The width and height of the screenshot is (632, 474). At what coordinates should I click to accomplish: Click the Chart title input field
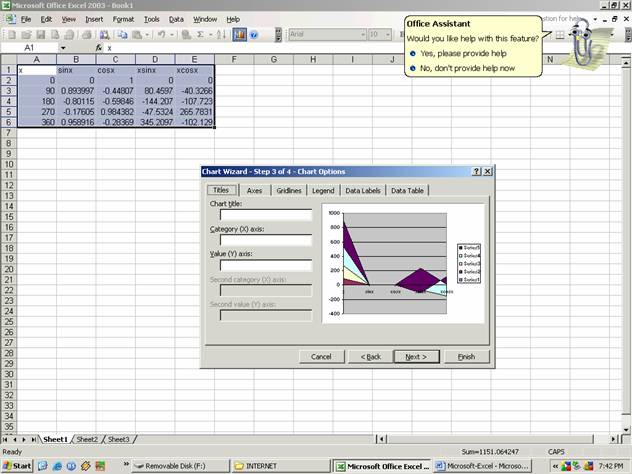(x=266, y=215)
